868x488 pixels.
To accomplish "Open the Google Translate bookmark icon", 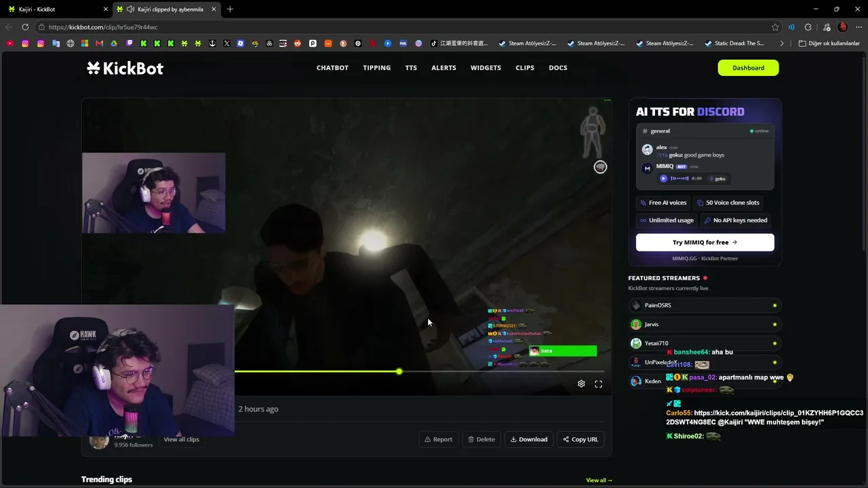I will click(x=56, y=43).
